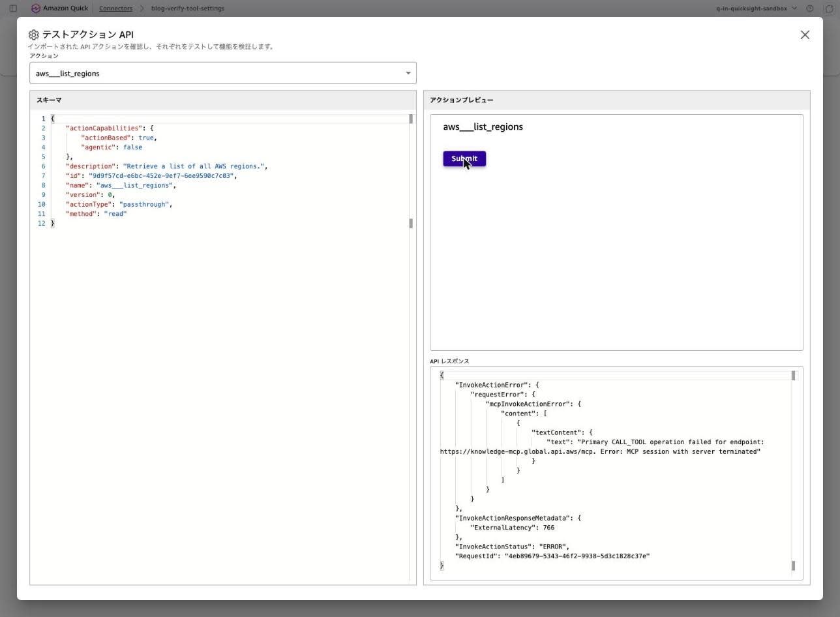Click the id value 9d9f57cd-e6bc-452e-9ef7-6ee9590c7c03
Image resolution: width=840 pixels, height=617 pixels.
point(162,175)
